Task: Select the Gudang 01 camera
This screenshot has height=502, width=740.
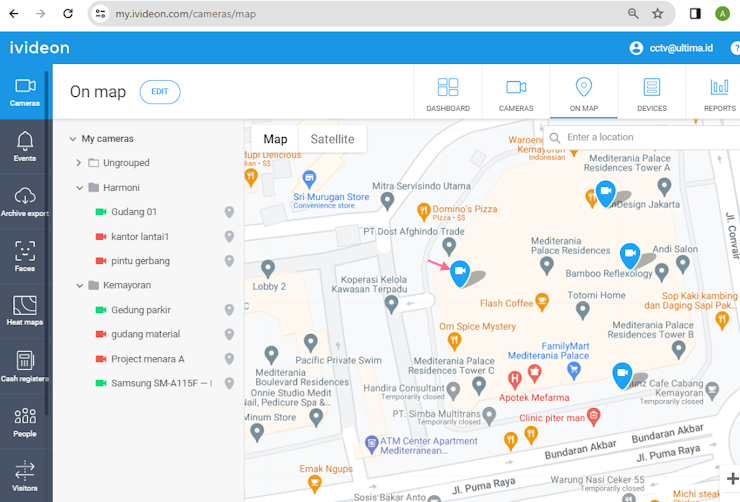Action: (134, 212)
